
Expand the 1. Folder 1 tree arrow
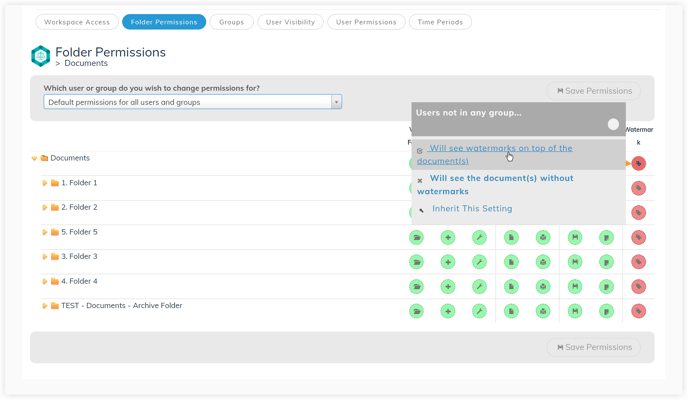[x=44, y=183]
